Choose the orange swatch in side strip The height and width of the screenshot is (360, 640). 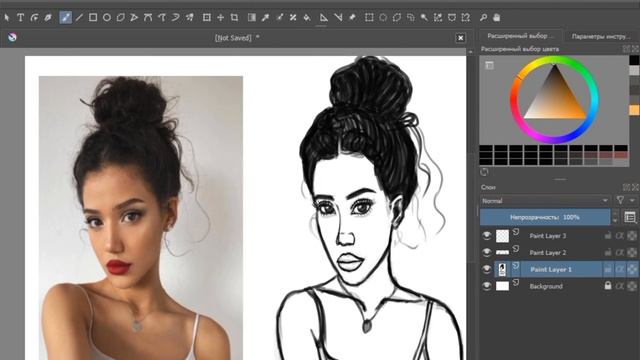(634, 110)
